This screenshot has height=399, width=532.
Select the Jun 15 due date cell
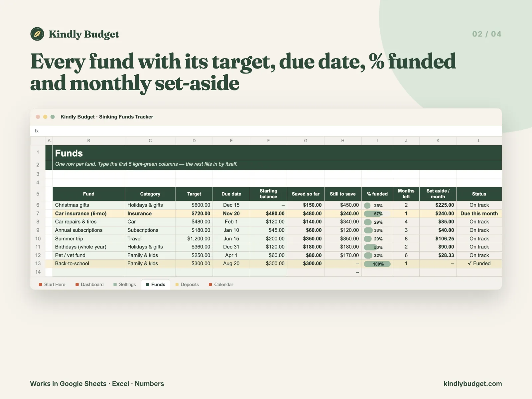point(231,239)
